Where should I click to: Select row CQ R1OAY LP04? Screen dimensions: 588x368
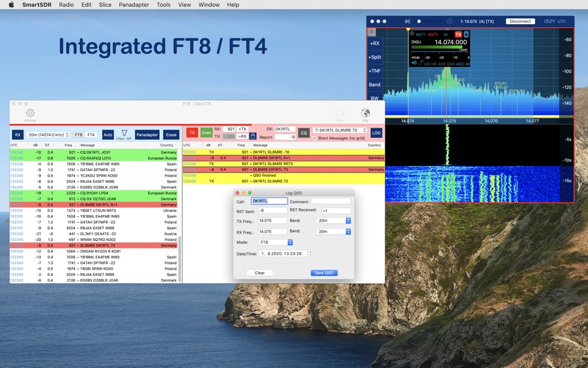tap(93, 193)
